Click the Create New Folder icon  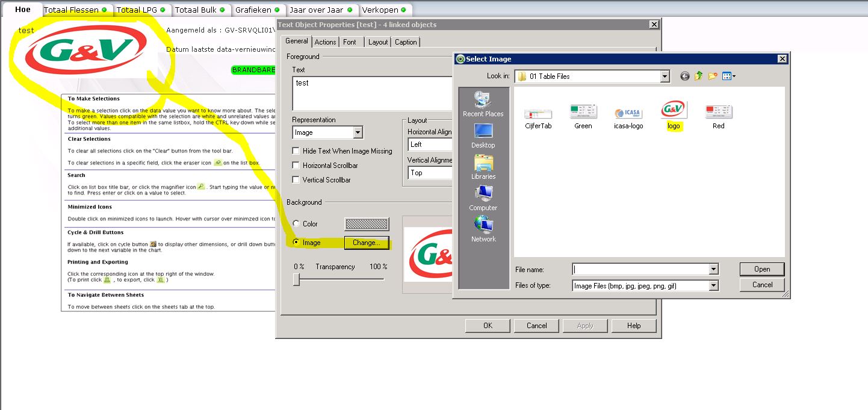(x=713, y=76)
